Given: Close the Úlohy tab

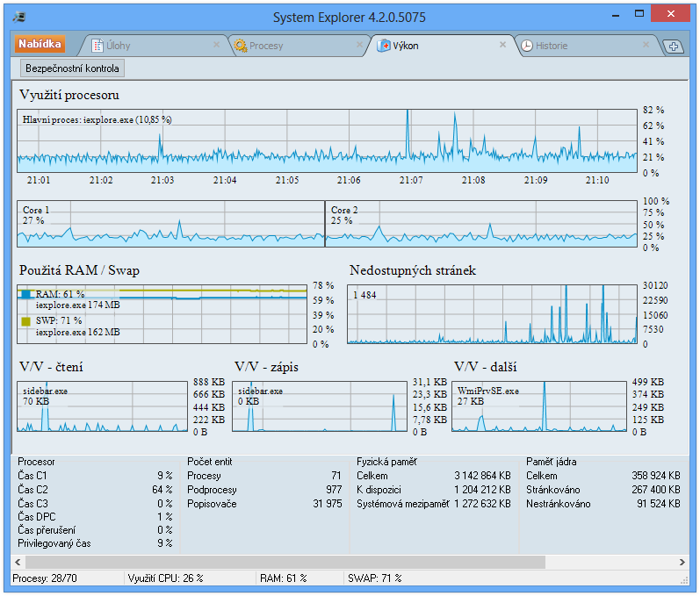Looking at the screenshot, I should [x=216, y=45].
